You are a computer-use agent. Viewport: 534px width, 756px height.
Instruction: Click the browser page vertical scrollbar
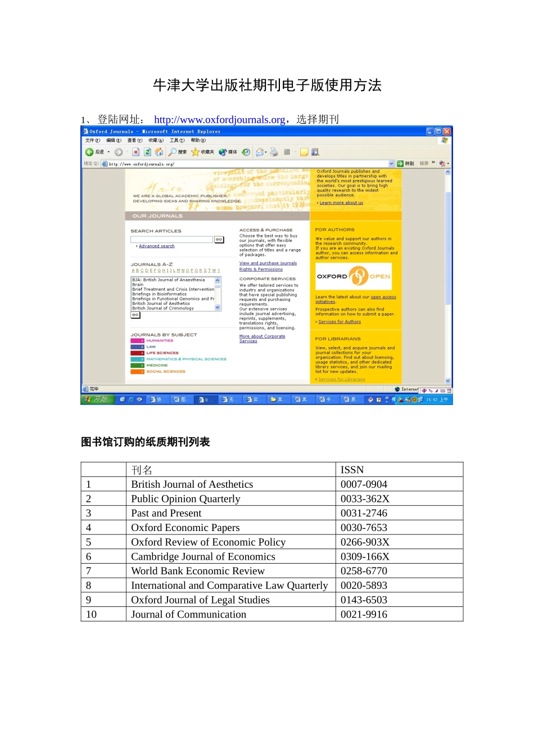448,276
